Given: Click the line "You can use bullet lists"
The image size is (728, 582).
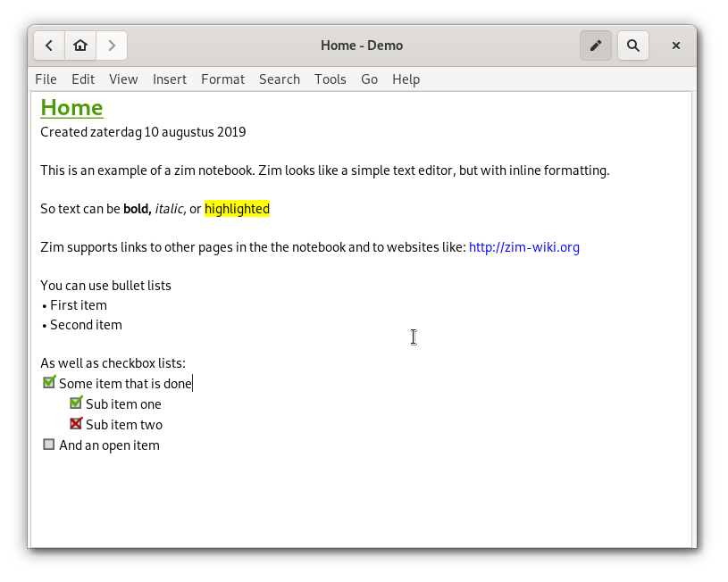Looking at the screenshot, I should (106, 286).
